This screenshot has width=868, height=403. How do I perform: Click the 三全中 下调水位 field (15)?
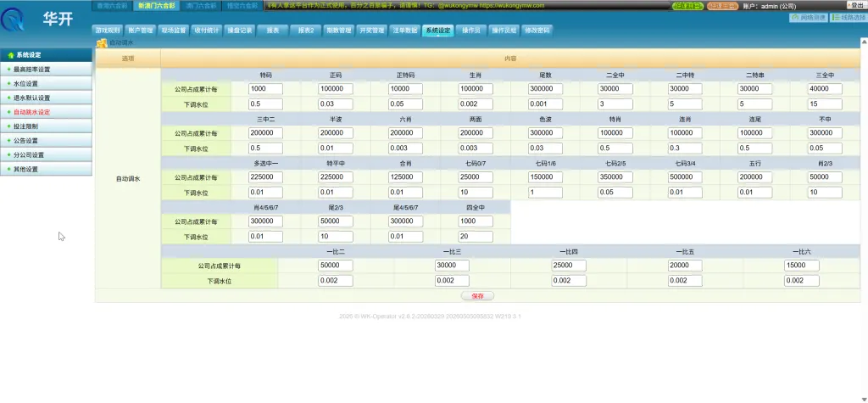tap(825, 104)
